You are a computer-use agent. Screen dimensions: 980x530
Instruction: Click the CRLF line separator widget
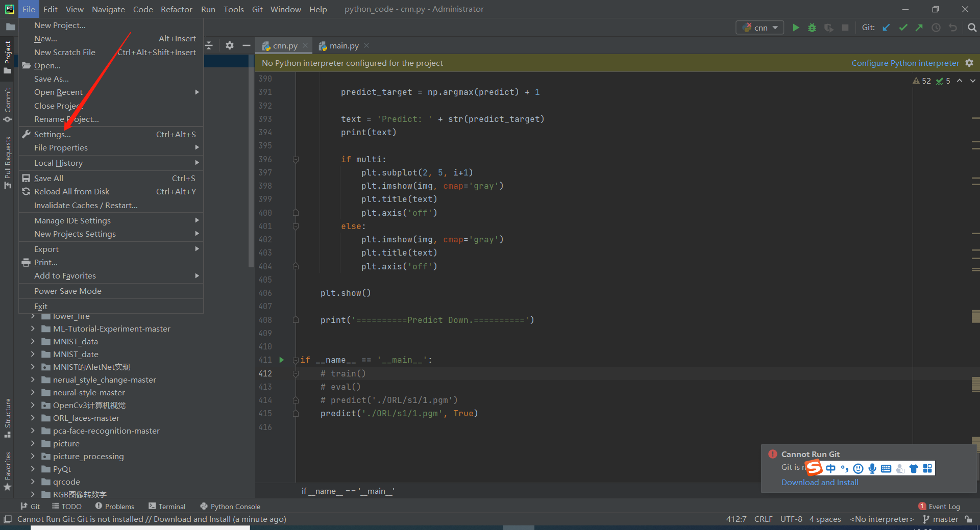763,519
